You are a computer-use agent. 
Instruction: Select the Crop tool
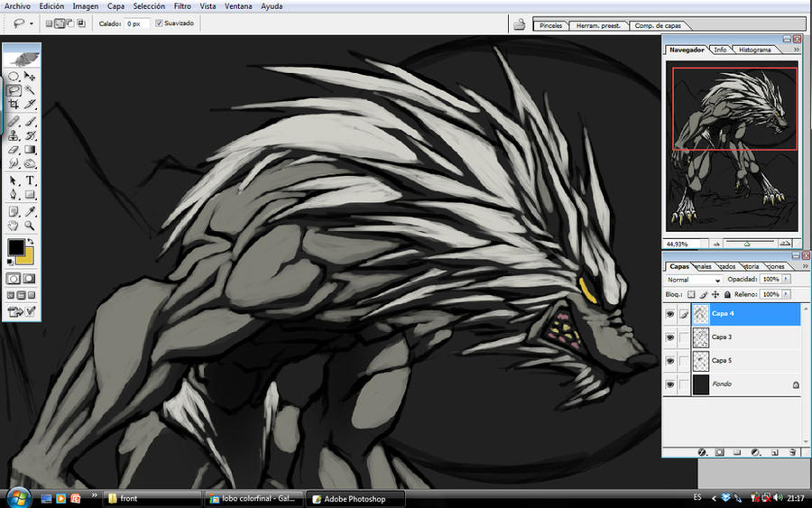[x=14, y=104]
